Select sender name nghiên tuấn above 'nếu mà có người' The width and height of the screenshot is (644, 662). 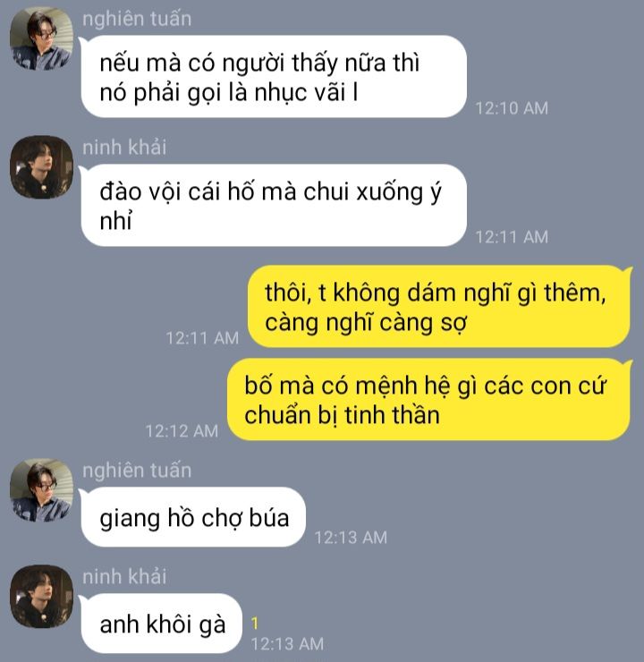137,19
